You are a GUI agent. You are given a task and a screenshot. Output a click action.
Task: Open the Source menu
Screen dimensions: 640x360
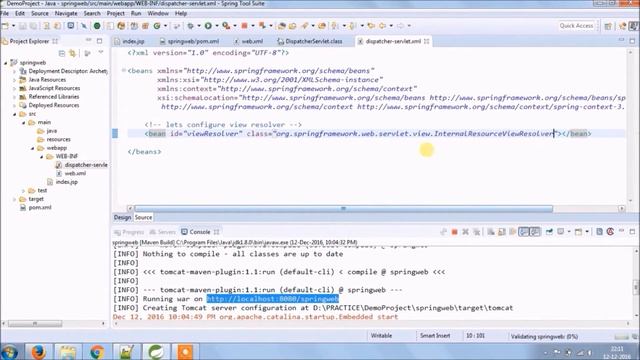tap(40, 13)
